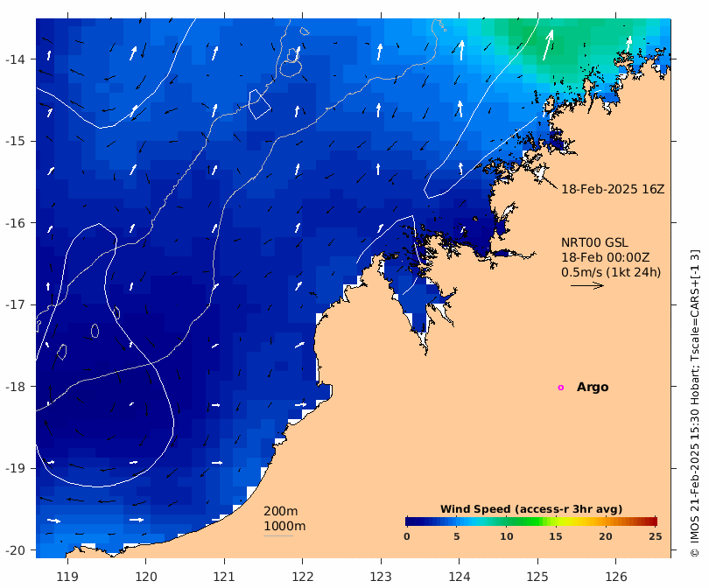709x588 pixels.
Task: Click the longitude axis label '125'
Action: pos(537,577)
